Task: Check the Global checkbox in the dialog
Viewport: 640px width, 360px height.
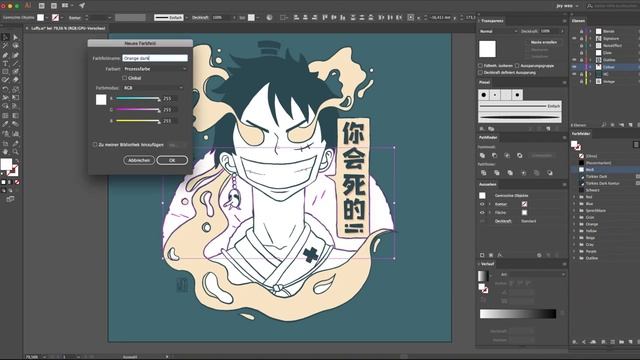Action: tap(125, 78)
